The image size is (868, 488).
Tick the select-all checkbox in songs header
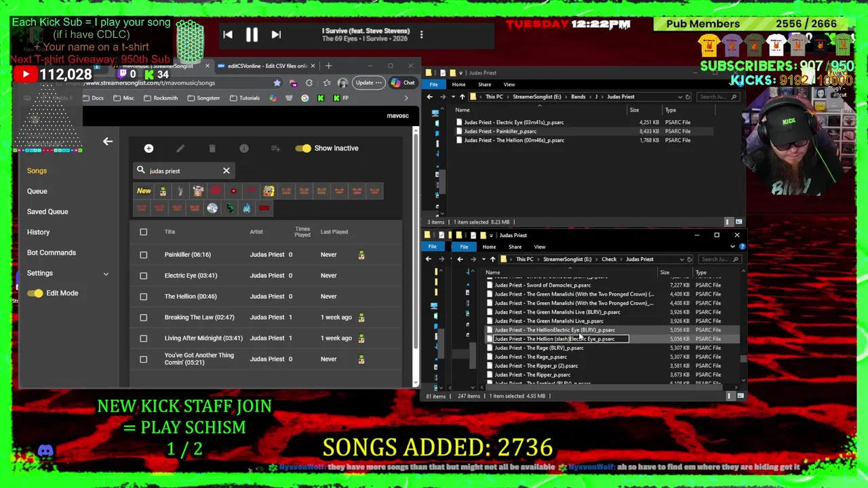143,232
